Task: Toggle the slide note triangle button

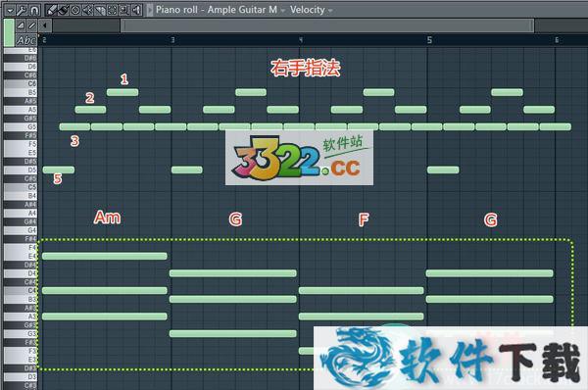Action: (21, 25)
